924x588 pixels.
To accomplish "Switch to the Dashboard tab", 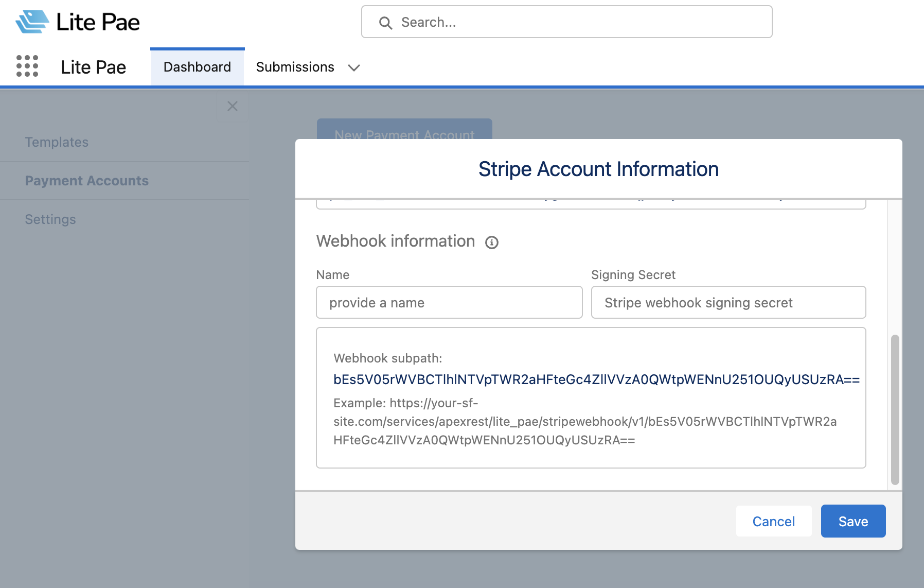I will pyautogui.click(x=197, y=67).
